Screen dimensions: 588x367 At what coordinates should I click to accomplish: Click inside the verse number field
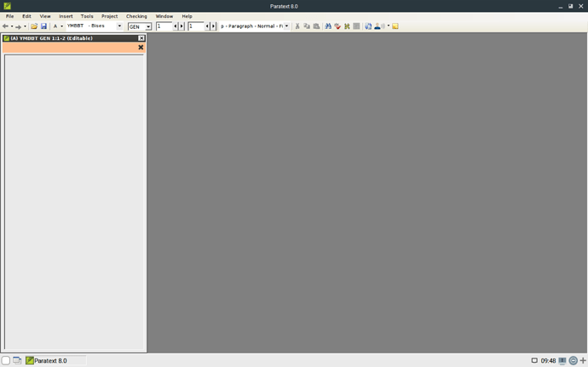pyautogui.click(x=196, y=26)
